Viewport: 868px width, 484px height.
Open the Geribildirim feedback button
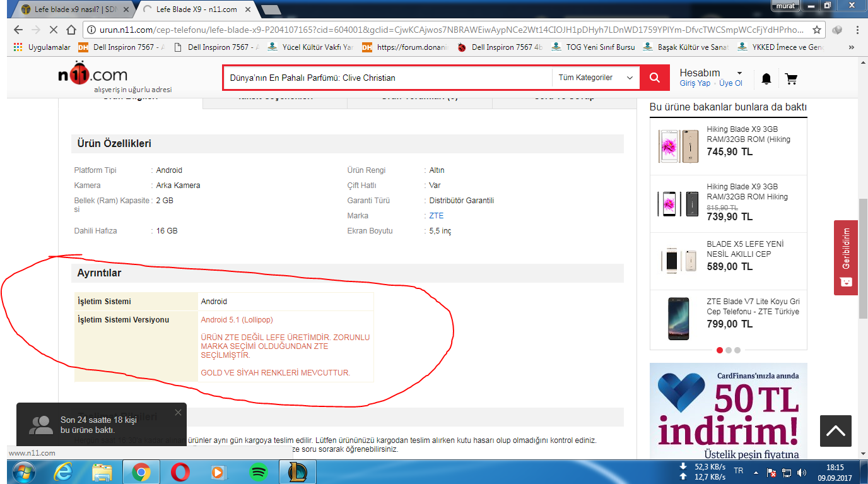846,257
